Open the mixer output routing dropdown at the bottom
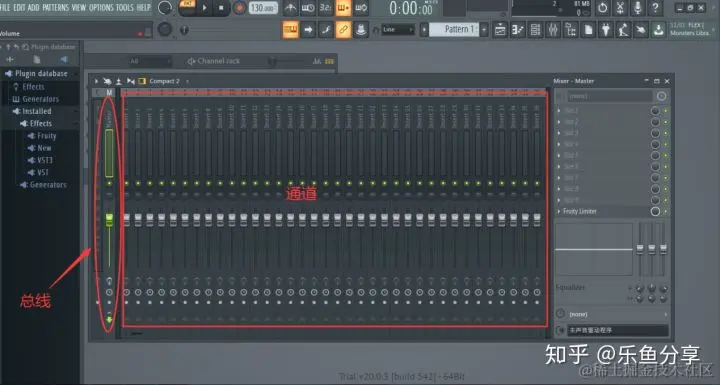720x385 pixels. (617, 330)
